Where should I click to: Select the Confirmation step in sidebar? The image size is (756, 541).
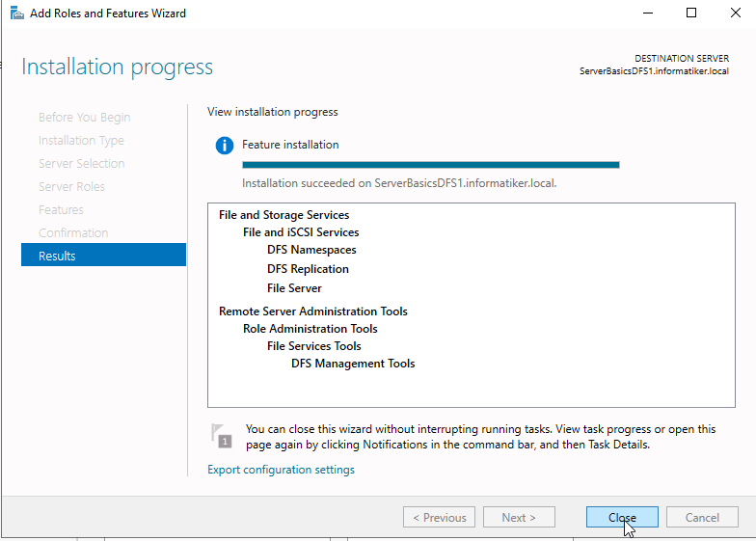tap(73, 233)
